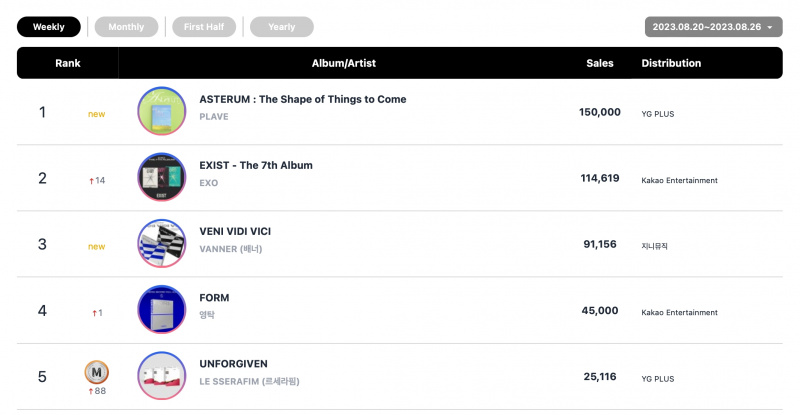This screenshot has width=800, height=415.
Task: Click the Sales column header
Action: click(x=599, y=63)
